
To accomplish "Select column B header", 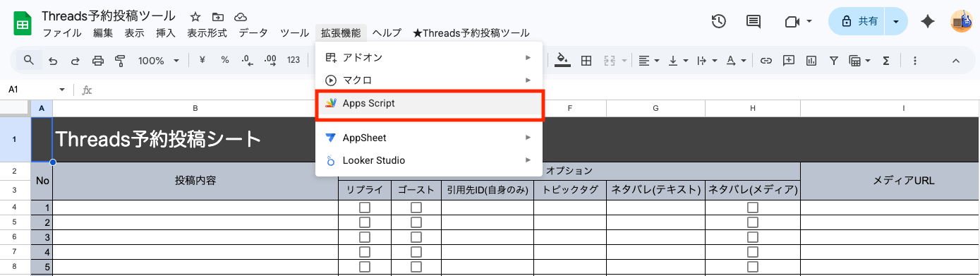I will tap(195, 108).
